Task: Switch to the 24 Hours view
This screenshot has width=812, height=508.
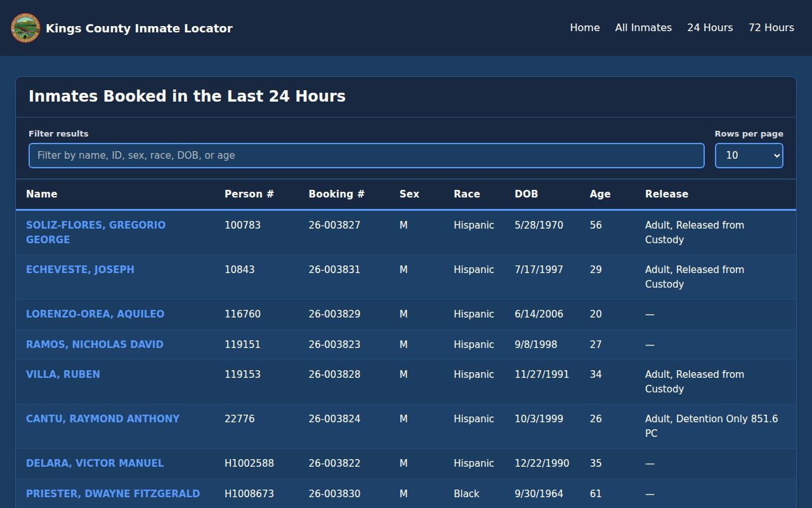Action: 710,28
